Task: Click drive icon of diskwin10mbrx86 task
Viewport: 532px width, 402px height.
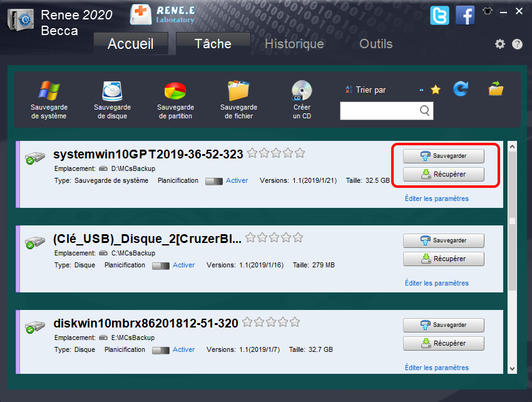Action: click(35, 327)
